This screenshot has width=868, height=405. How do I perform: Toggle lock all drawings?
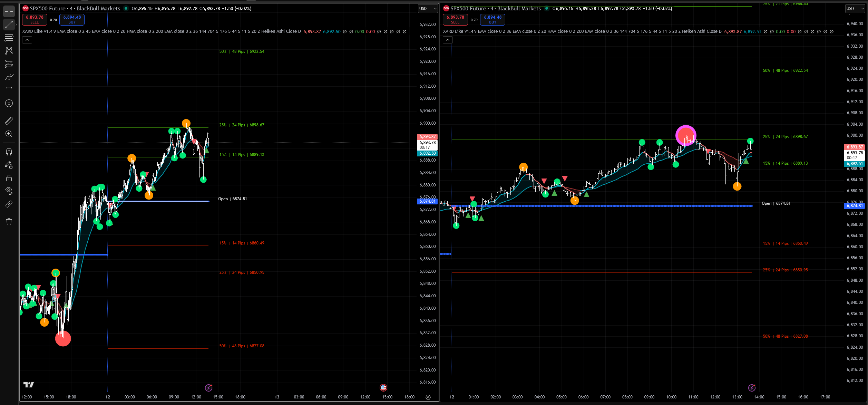[9, 178]
